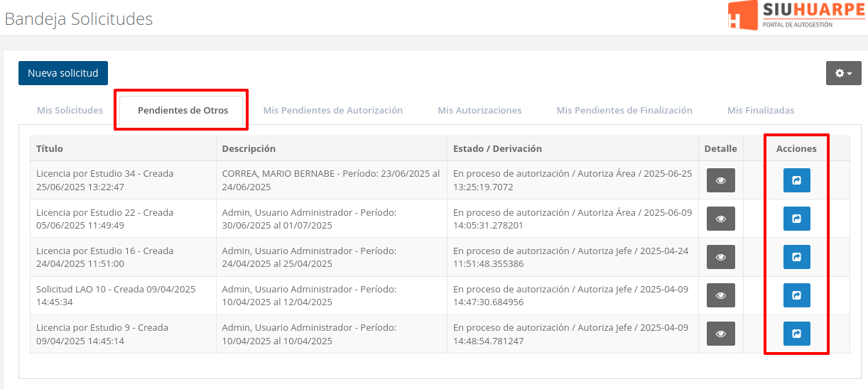Click the Descripción column header
Screen dimensions: 868x389
click(332, 148)
